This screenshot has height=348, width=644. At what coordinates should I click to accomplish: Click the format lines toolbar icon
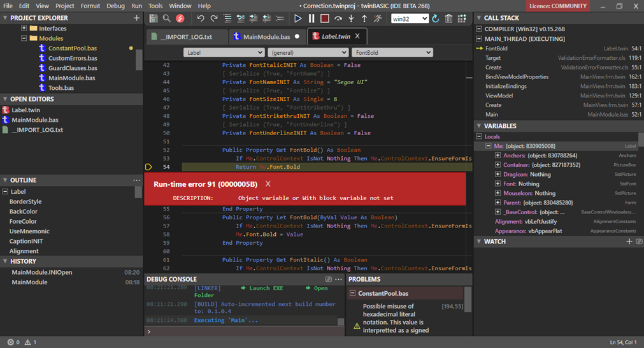(x=227, y=18)
